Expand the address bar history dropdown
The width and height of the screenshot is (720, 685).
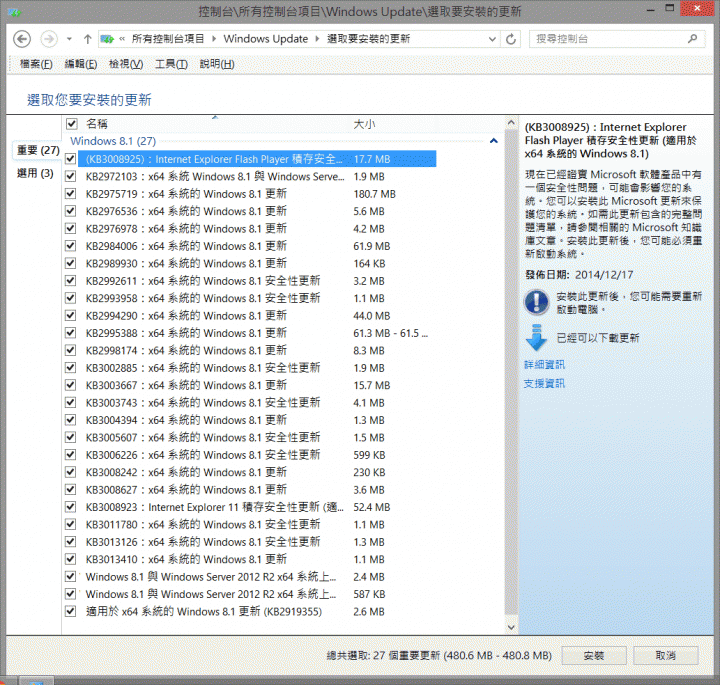(492, 39)
